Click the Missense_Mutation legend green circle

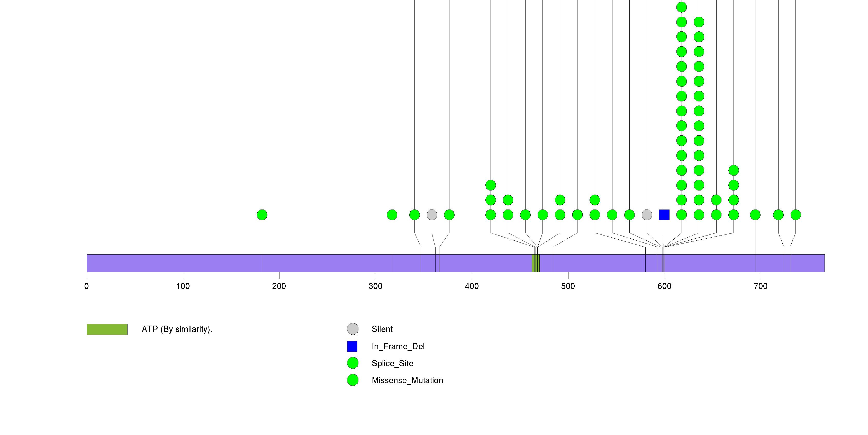[x=352, y=380]
